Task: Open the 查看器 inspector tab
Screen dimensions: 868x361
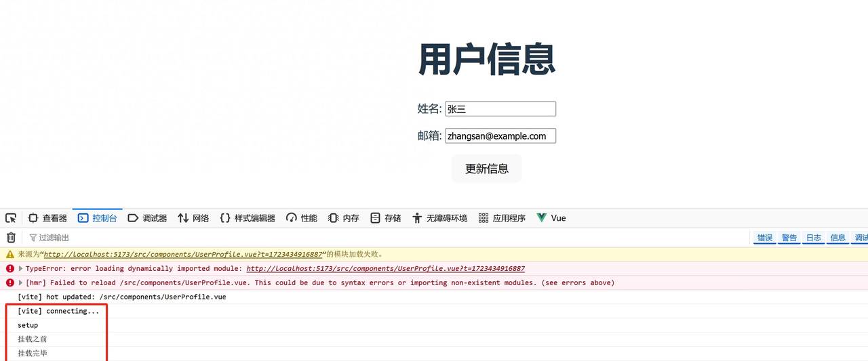Action: [47, 218]
